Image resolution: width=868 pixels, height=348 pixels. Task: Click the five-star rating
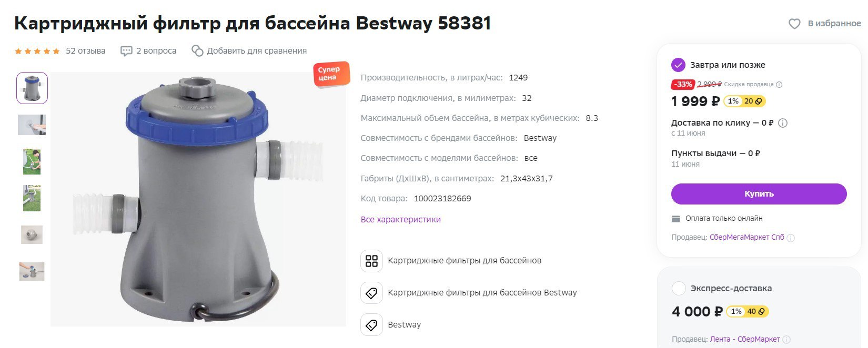pyautogui.click(x=37, y=51)
